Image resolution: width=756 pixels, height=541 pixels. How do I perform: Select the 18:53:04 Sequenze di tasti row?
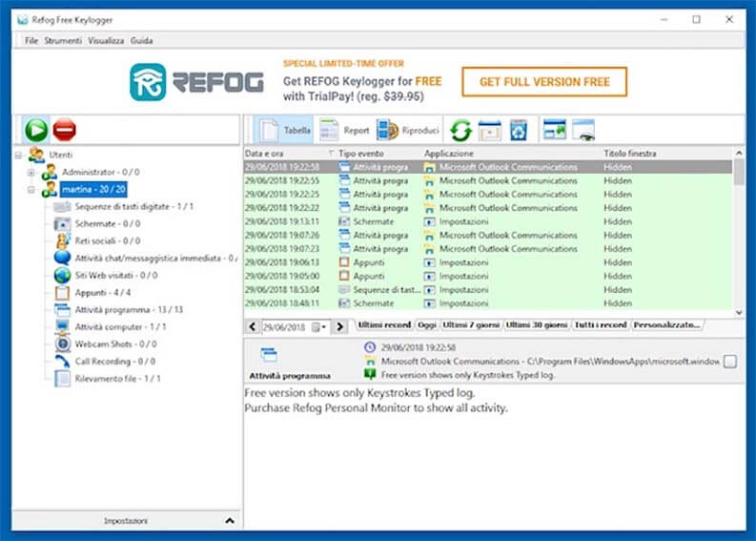[488, 289]
